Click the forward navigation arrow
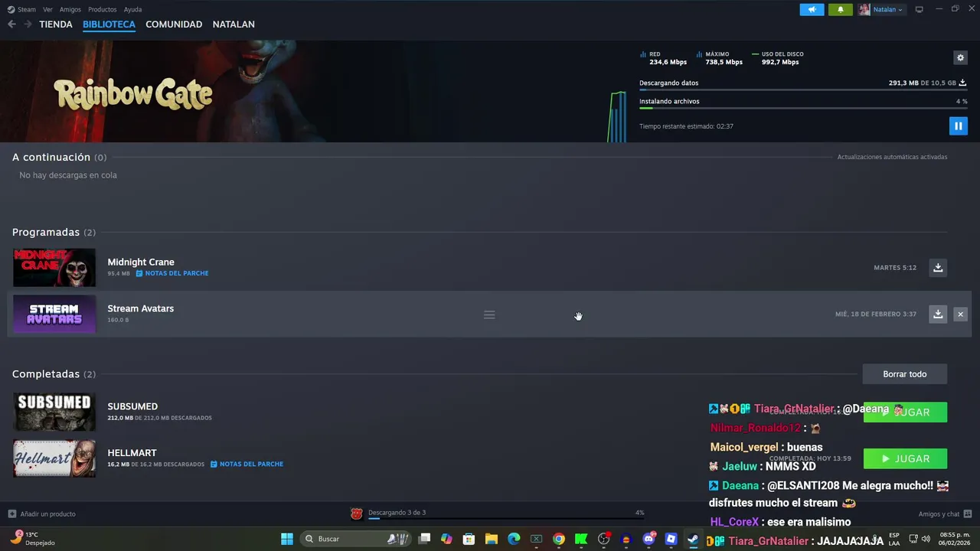 [28, 24]
